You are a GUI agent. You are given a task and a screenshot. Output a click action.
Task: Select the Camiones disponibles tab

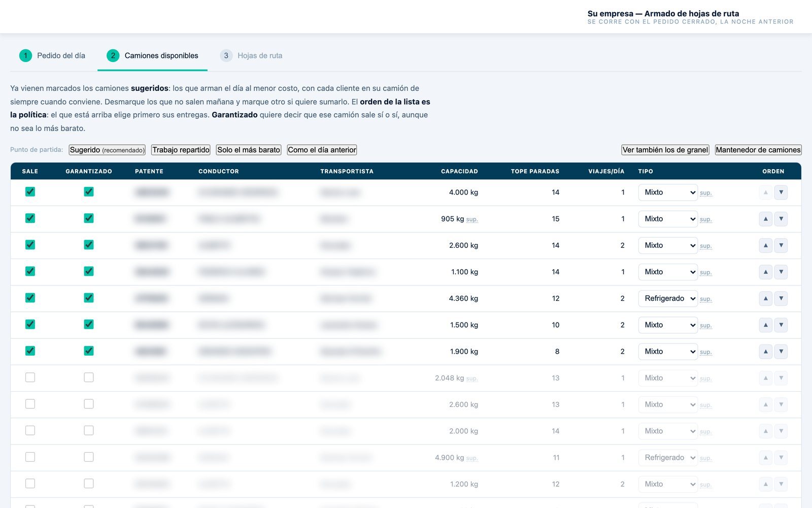[152, 55]
